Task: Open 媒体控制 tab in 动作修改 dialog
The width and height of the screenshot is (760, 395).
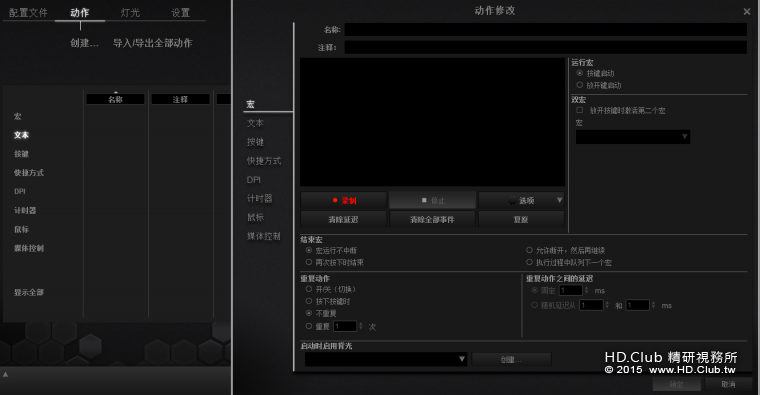Action: click(x=264, y=237)
